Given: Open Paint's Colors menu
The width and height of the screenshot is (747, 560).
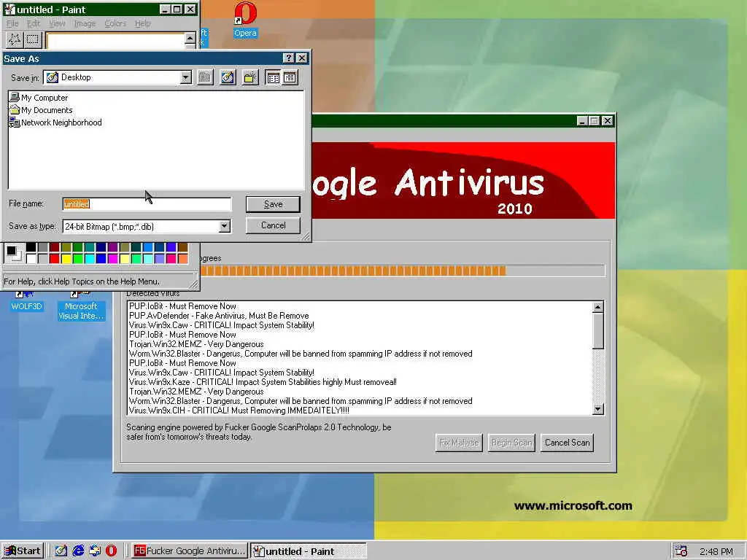Looking at the screenshot, I should point(115,23).
